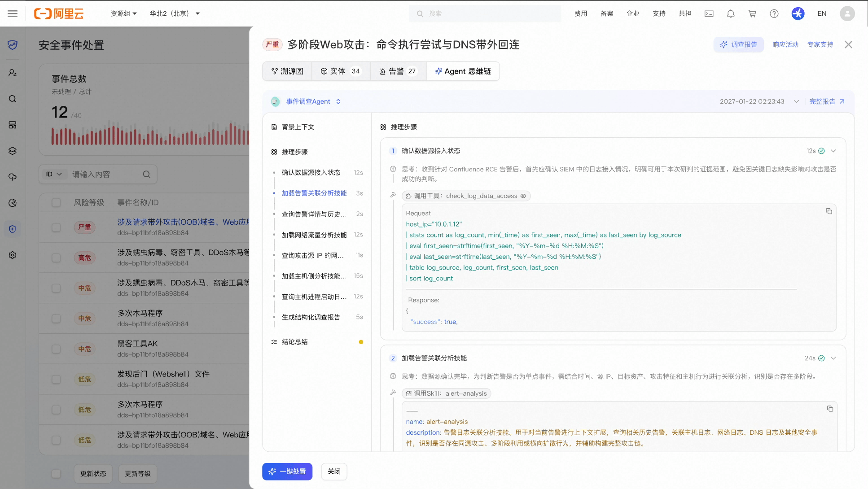
Task: Focus the 请输入内容 search field
Action: 104,174
